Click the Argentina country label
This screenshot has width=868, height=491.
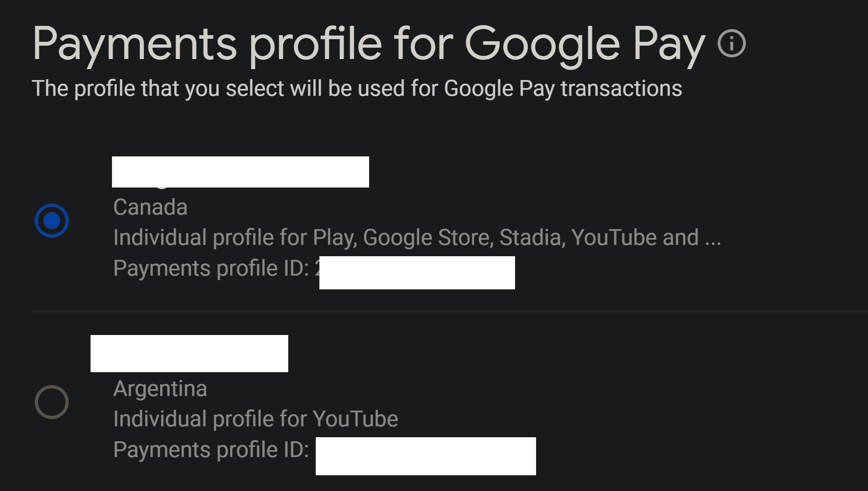point(160,389)
